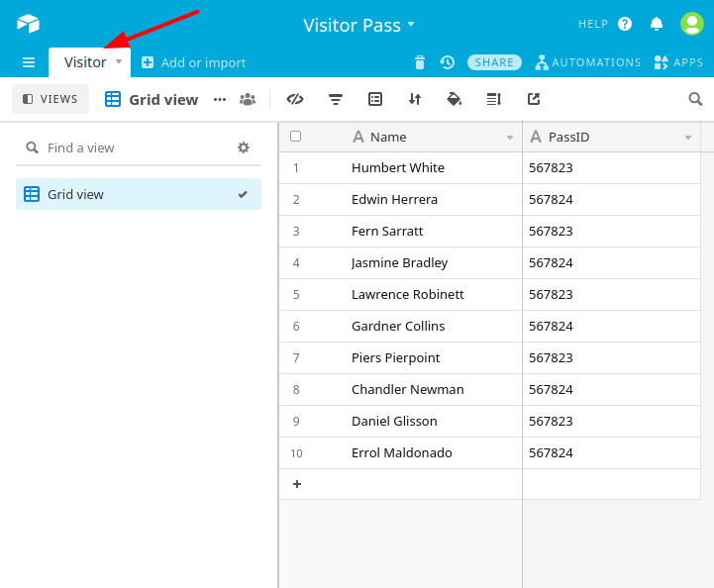Toggle the VIEWS sidebar button
The image size is (714, 588).
(x=51, y=99)
